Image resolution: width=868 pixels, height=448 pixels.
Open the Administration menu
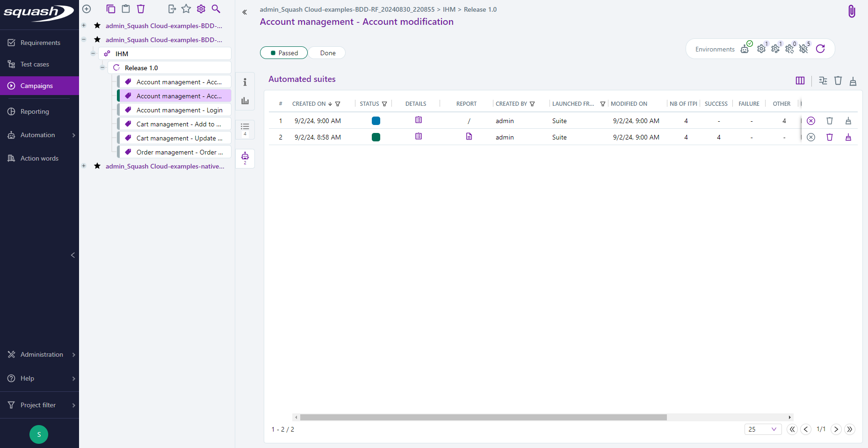41,354
